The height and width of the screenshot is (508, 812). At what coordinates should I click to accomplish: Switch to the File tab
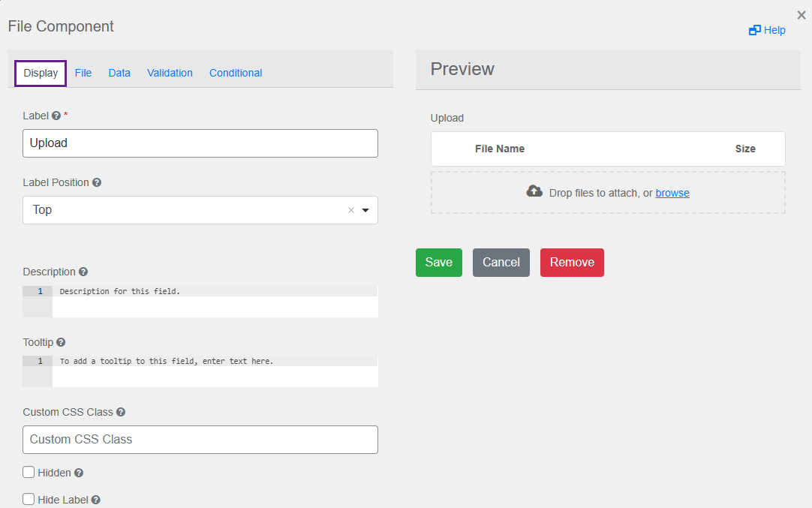coord(83,73)
